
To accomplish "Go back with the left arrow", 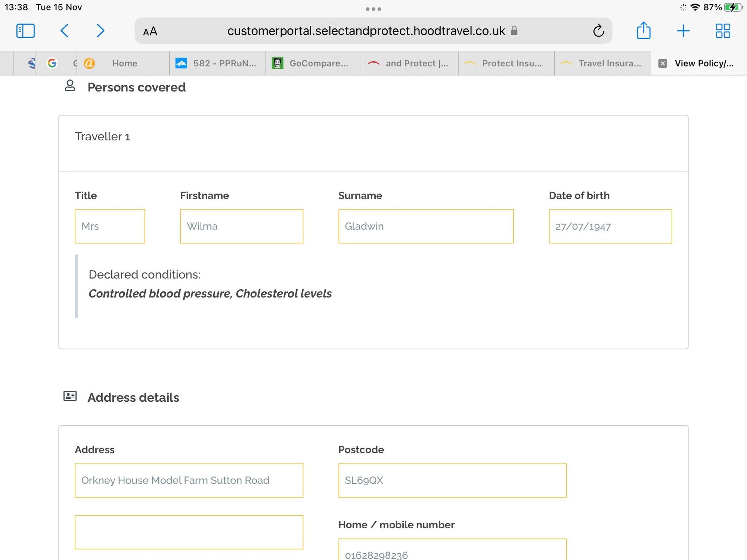I will click(65, 31).
